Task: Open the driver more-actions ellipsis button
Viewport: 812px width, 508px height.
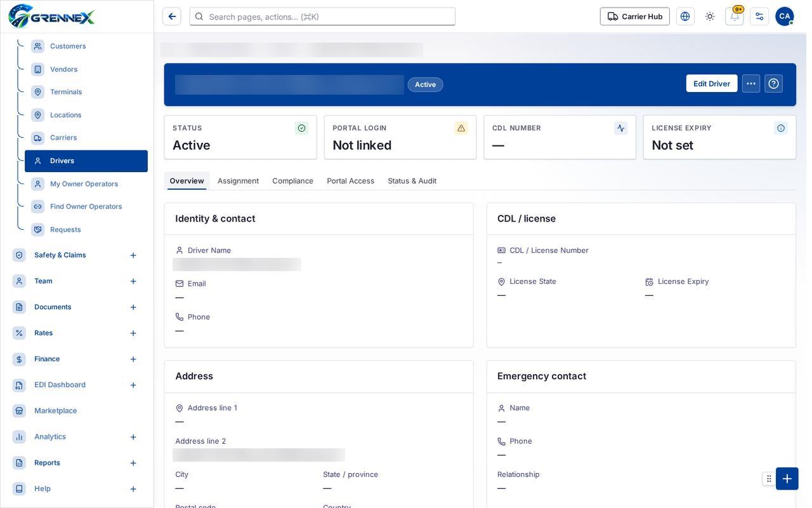Action: (751, 84)
